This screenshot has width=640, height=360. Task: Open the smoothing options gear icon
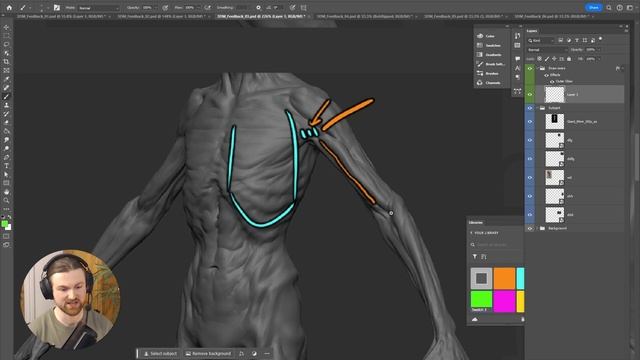(x=258, y=7)
